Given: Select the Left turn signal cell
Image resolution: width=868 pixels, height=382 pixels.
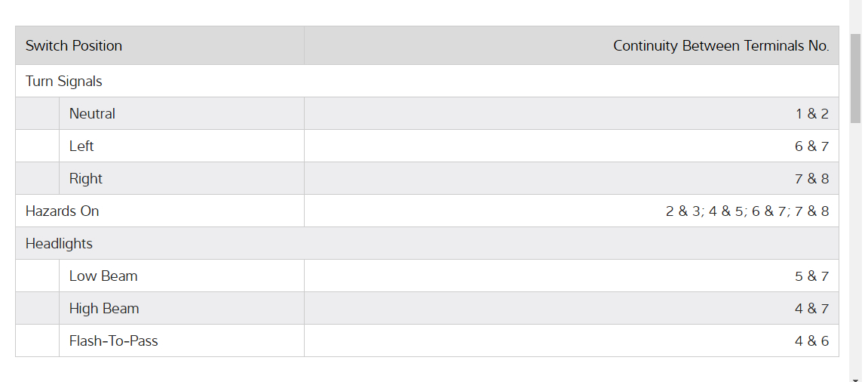Looking at the screenshot, I should click(81, 146).
